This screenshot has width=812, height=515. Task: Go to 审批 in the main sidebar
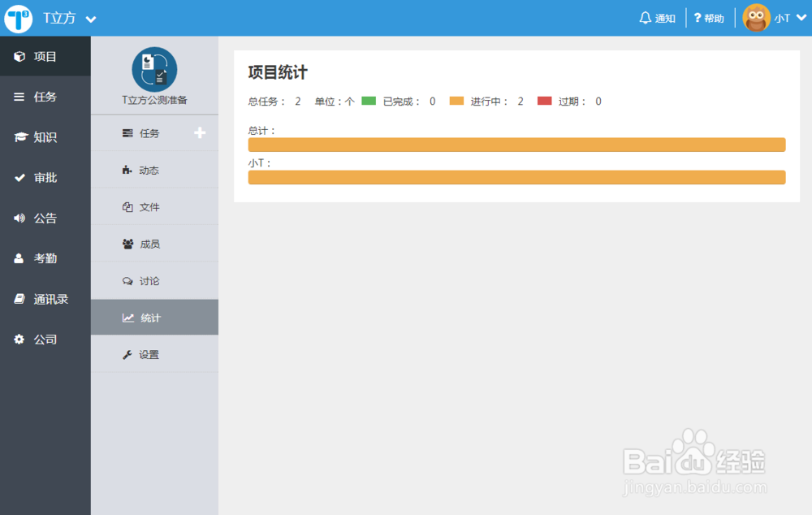[x=45, y=178]
